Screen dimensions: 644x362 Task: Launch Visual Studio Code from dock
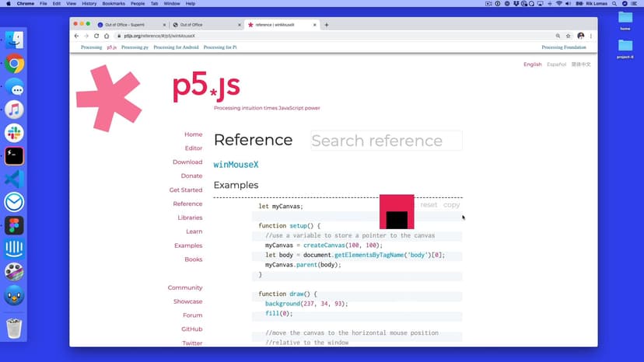point(14,179)
